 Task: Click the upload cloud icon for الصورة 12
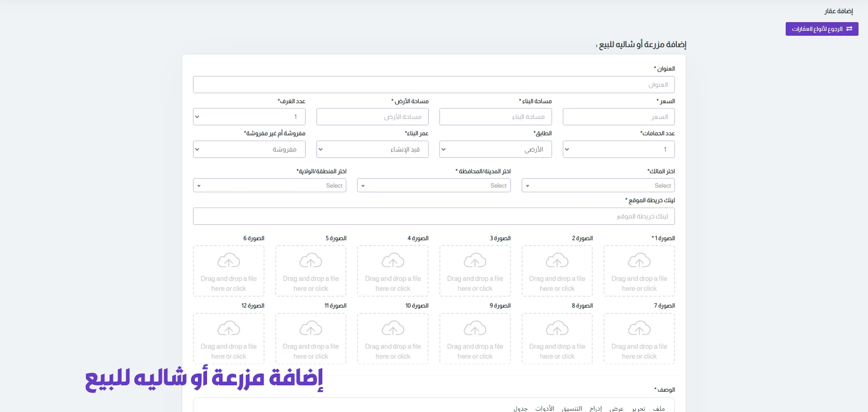pyautogui.click(x=229, y=328)
